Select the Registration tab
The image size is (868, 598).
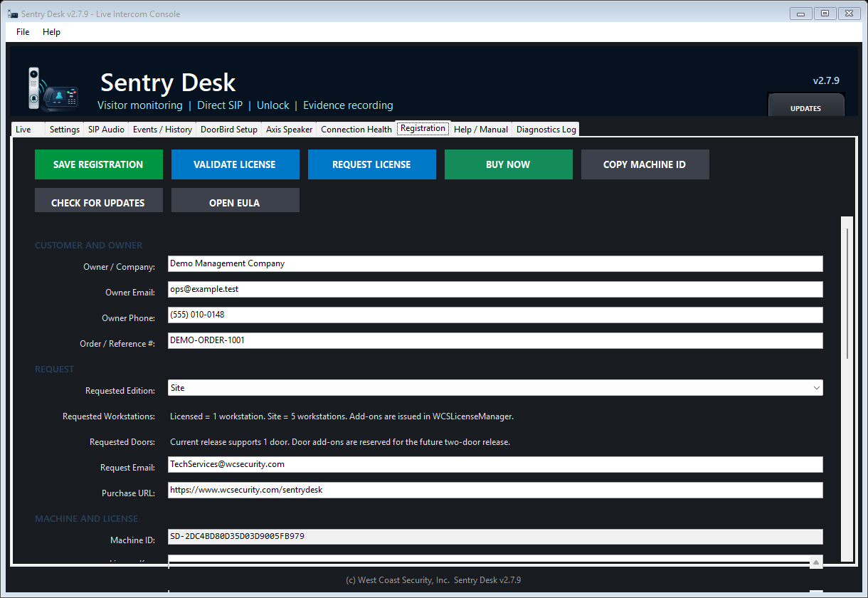(423, 128)
